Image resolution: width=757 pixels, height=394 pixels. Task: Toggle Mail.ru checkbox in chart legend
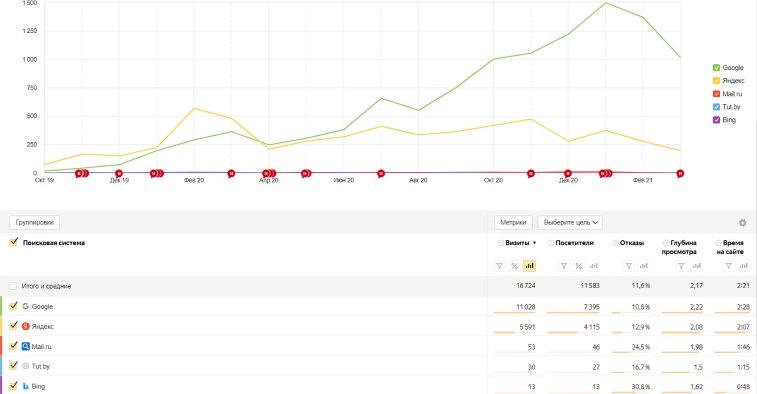[716, 94]
